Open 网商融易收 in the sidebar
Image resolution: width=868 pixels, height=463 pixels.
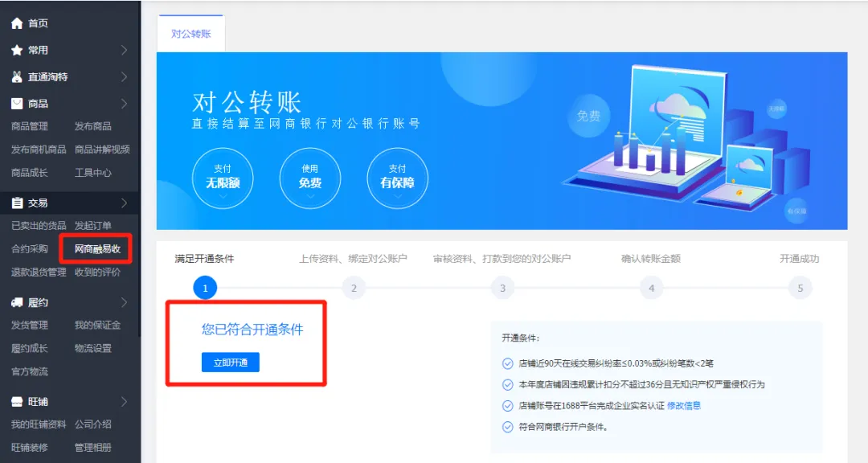point(97,249)
